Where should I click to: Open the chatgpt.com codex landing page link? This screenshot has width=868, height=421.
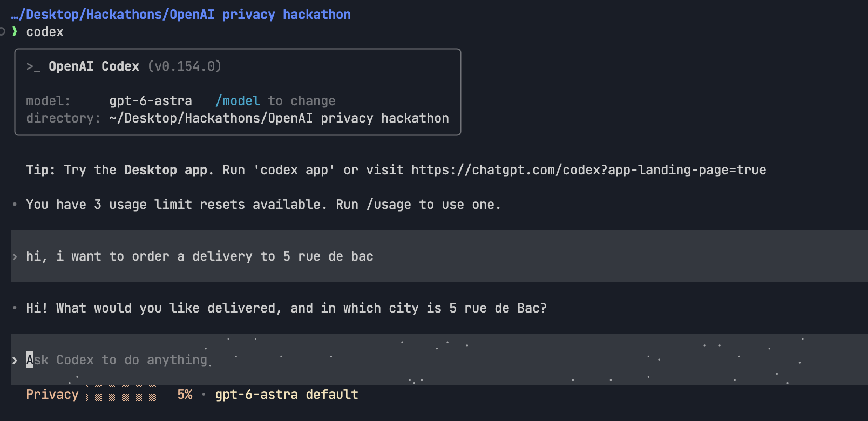coord(589,170)
